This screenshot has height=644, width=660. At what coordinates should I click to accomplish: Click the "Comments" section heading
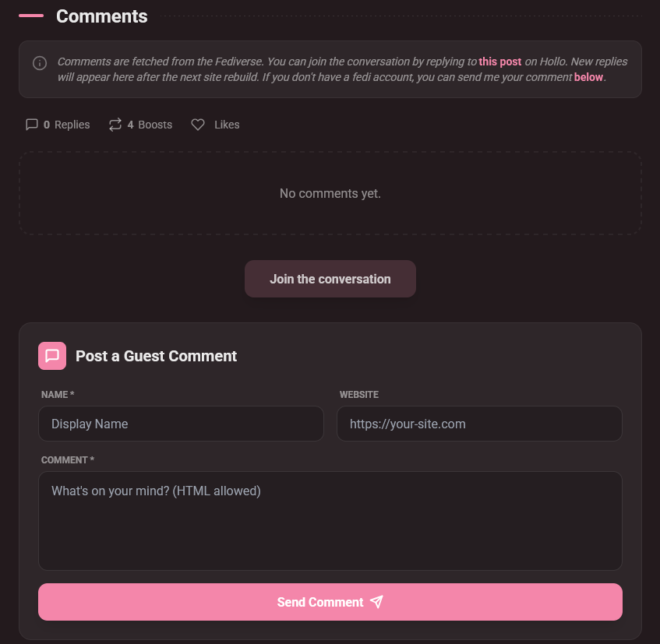tap(101, 16)
